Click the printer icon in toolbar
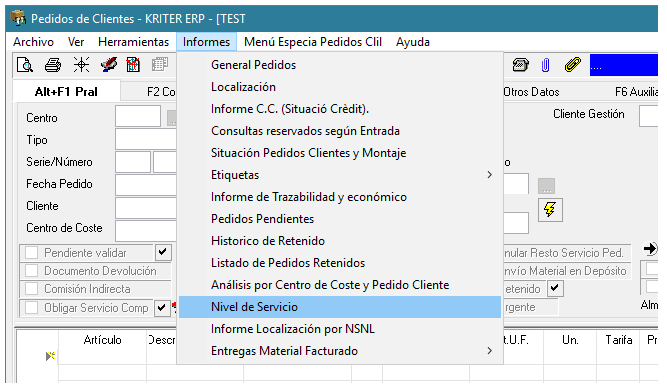This screenshot has width=667, height=390. (x=53, y=65)
